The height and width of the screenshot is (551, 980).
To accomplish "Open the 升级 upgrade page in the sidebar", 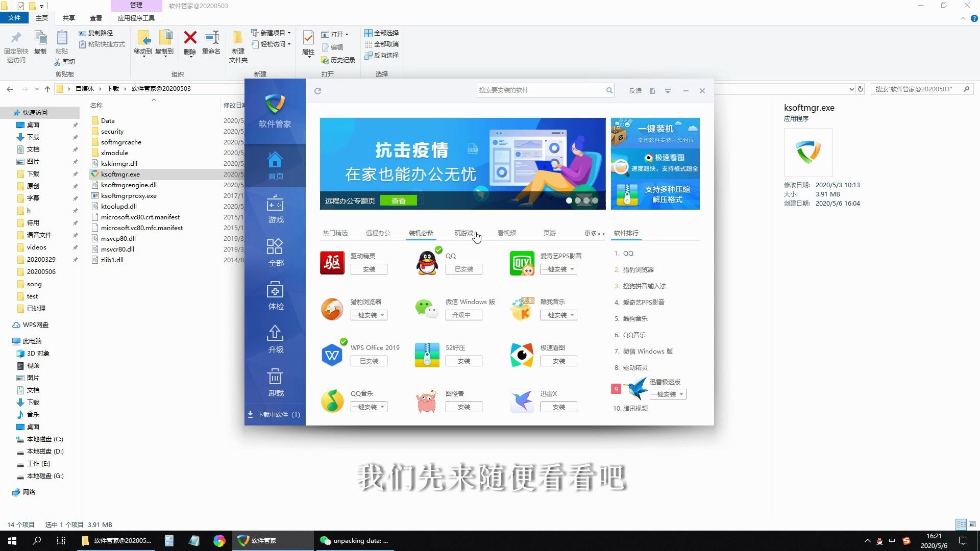I will click(275, 339).
